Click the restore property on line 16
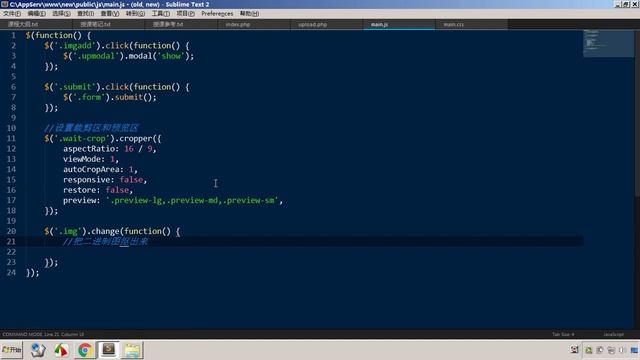This screenshot has width=640, height=360. (x=81, y=190)
